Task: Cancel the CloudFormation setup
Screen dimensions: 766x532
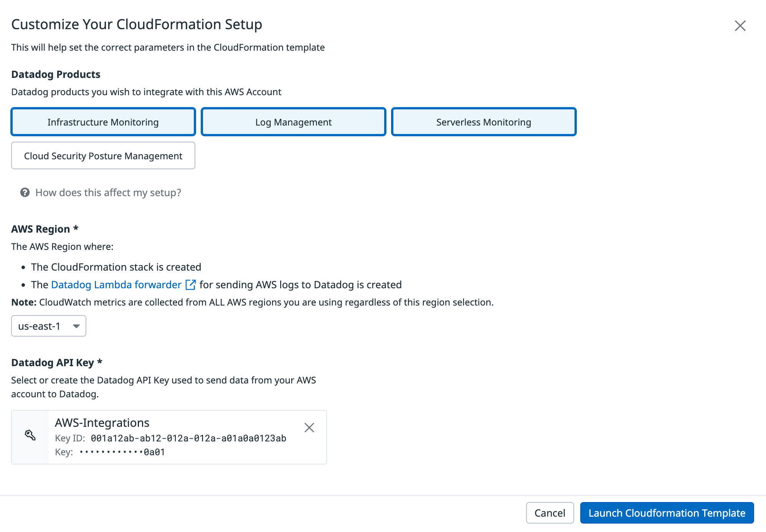Action: [x=550, y=513]
